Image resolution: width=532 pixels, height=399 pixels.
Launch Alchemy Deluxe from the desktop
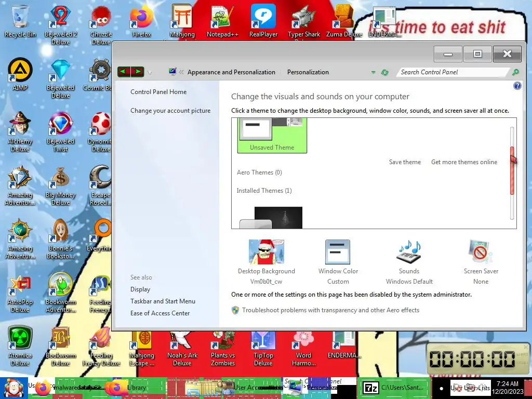click(20, 132)
